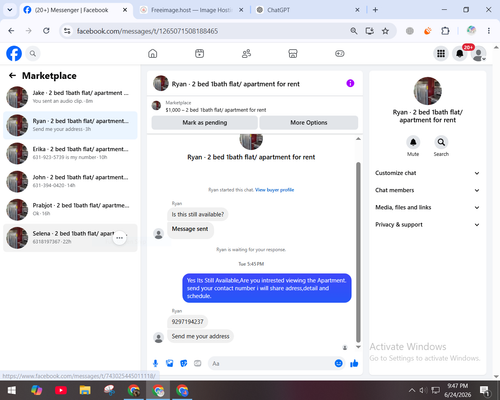Click 'Send me your address' message
Screen dimensions: 500x400
(x=200, y=336)
